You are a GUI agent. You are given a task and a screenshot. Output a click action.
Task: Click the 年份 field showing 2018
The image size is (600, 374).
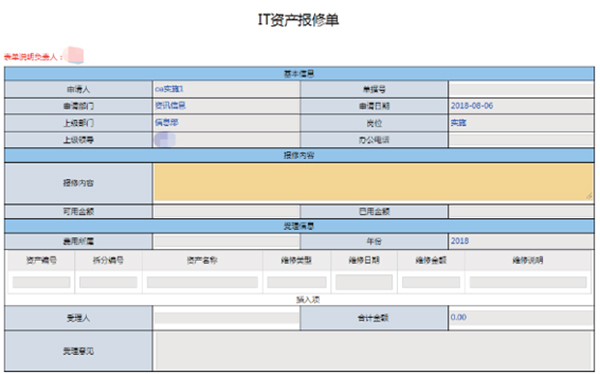(521, 241)
